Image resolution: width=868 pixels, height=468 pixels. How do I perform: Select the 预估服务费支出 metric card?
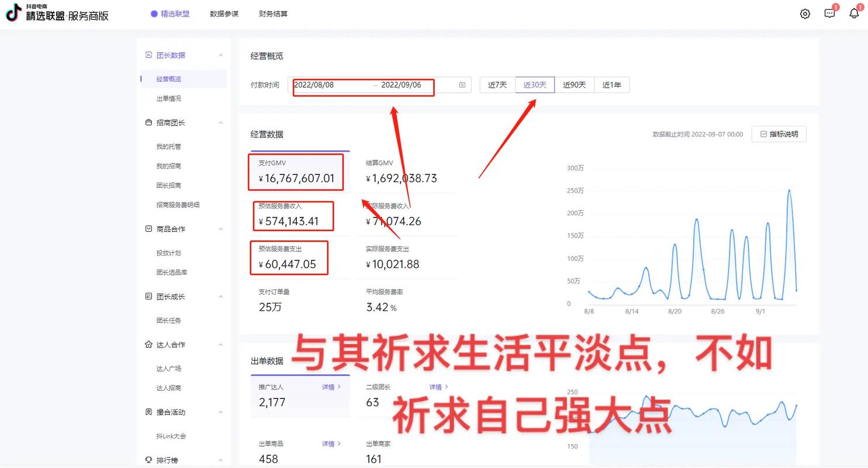tap(300, 257)
